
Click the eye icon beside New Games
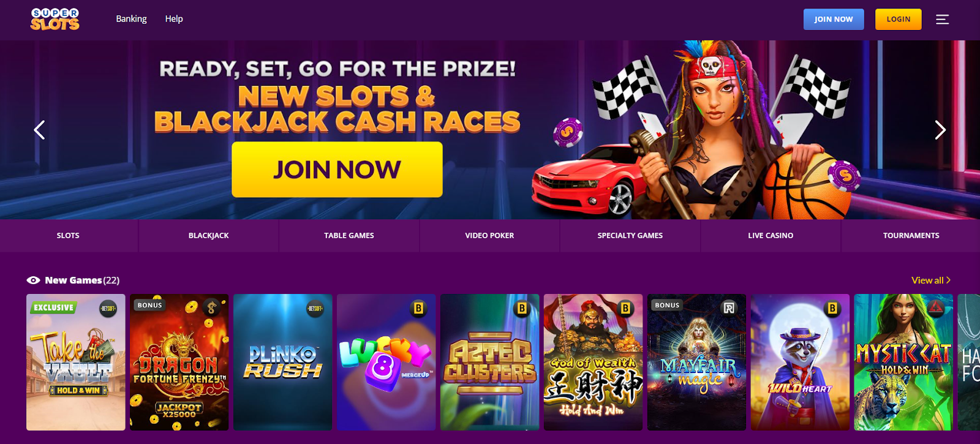pos(33,280)
